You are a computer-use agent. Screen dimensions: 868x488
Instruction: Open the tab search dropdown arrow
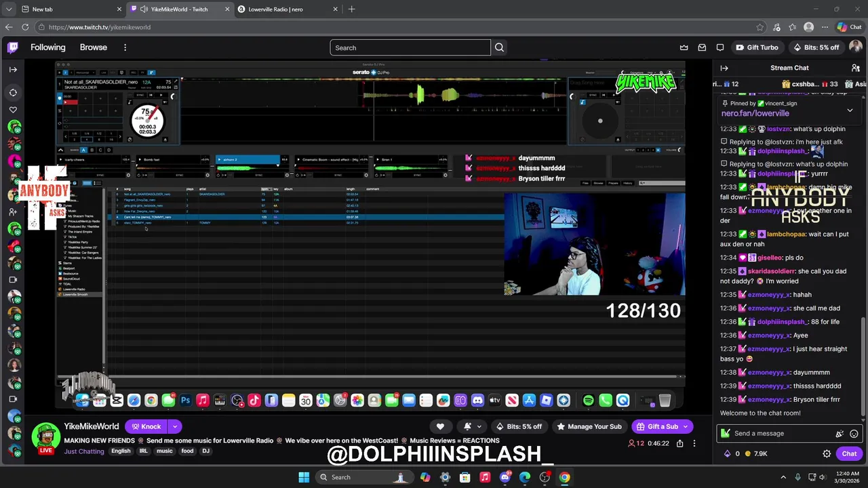pos(8,9)
